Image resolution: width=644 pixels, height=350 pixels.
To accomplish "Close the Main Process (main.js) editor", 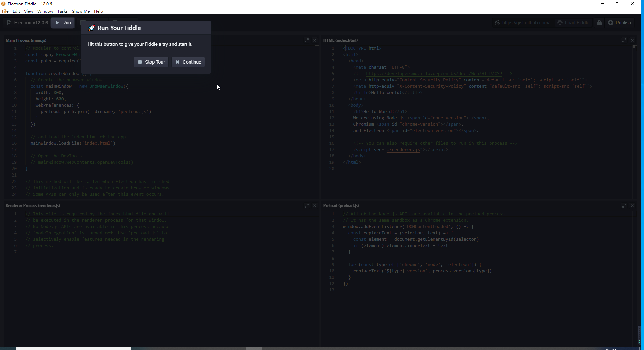I will coord(315,40).
